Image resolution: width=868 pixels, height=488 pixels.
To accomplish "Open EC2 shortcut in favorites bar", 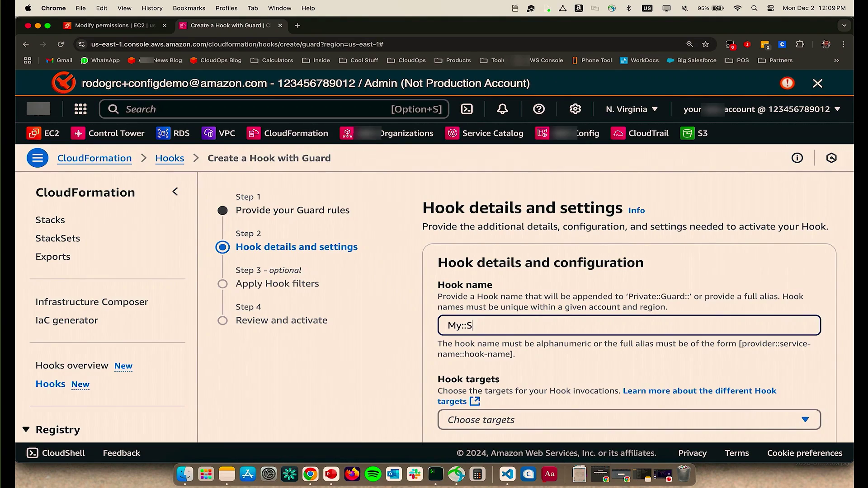I will pos(43,133).
